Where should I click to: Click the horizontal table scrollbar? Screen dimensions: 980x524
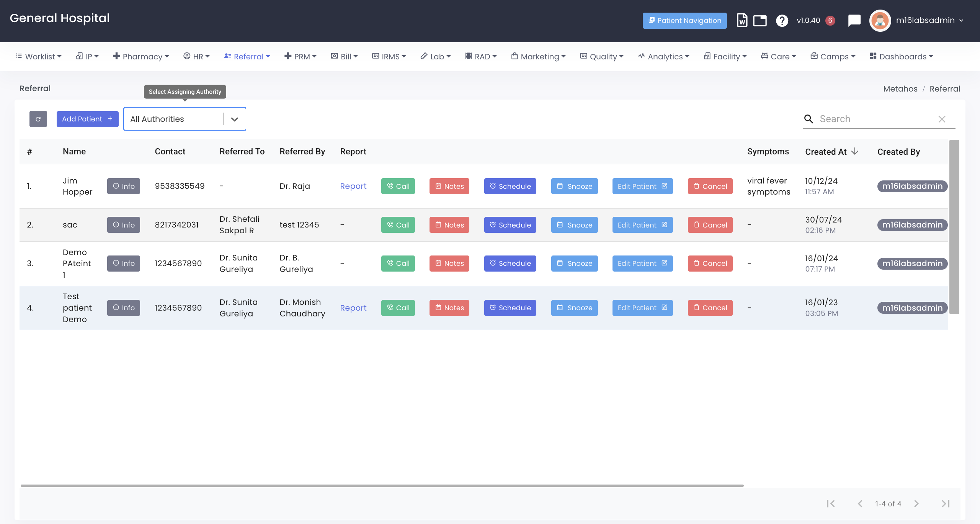click(x=382, y=485)
